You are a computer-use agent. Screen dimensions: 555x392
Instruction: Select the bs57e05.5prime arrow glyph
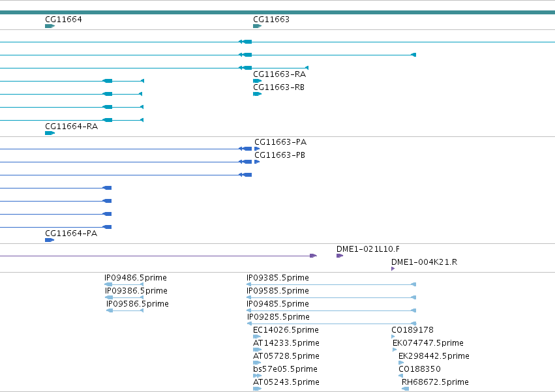(258, 376)
